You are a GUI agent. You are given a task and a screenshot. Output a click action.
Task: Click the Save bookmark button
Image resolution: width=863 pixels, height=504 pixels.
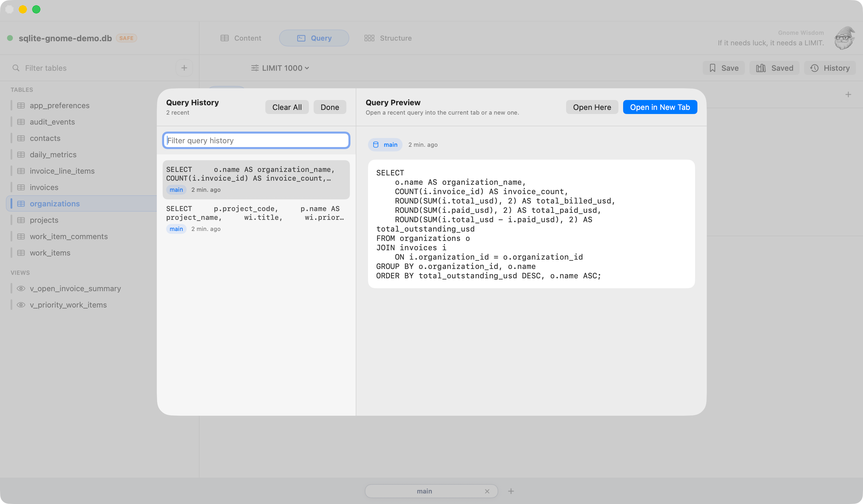(723, 68)
